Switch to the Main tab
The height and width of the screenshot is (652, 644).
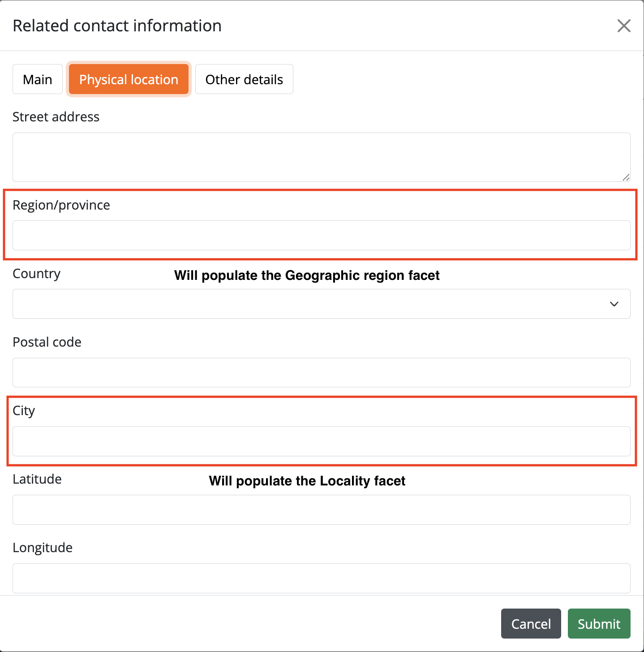coord(38,79)
